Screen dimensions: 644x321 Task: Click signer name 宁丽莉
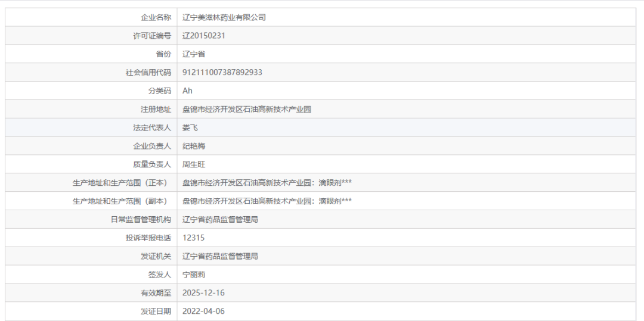click(194, 275)
